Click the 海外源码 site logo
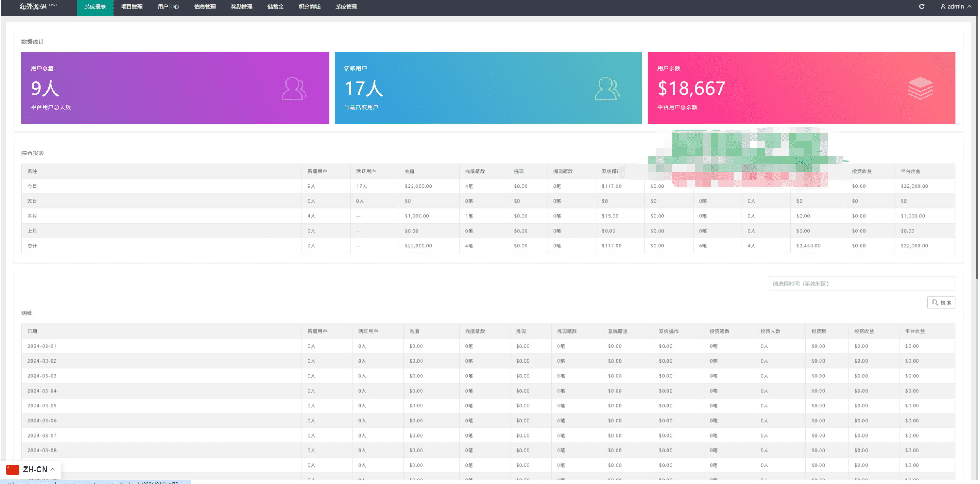980x484 pixels. (33, 7)
